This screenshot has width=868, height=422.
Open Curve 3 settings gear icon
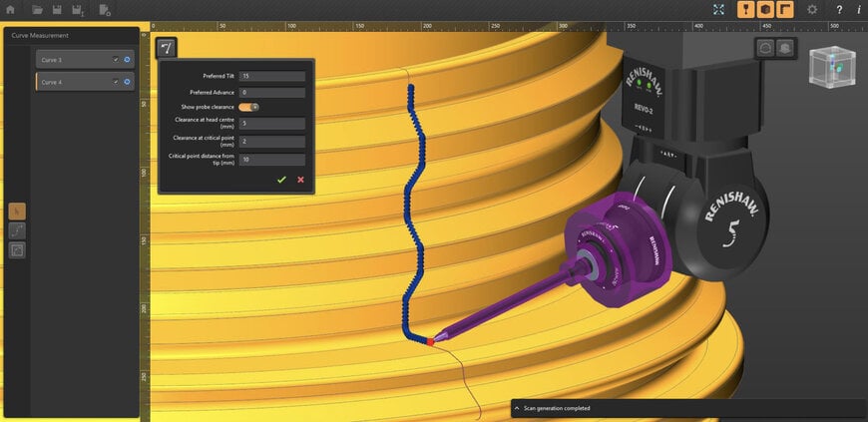point(127,59)
